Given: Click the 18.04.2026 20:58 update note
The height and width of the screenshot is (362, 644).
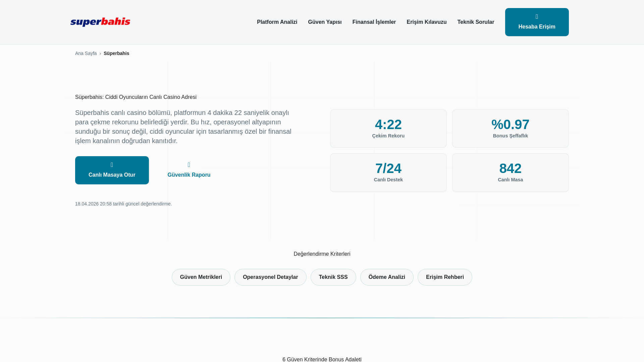Looking at the screenshot, I should pyautogui.click(x=123, y=204).
